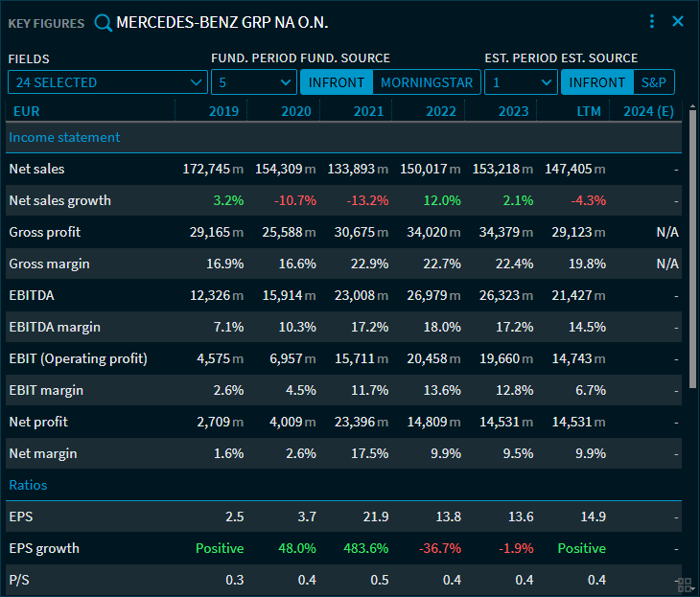Close the Key Figures panel
Viewport: 700px width, 597px height.
pyautogui.click(x=678, y=21)
